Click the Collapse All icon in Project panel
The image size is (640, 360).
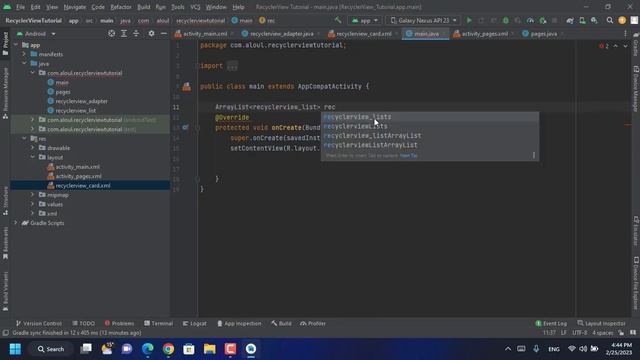click(x=136, y=34)
